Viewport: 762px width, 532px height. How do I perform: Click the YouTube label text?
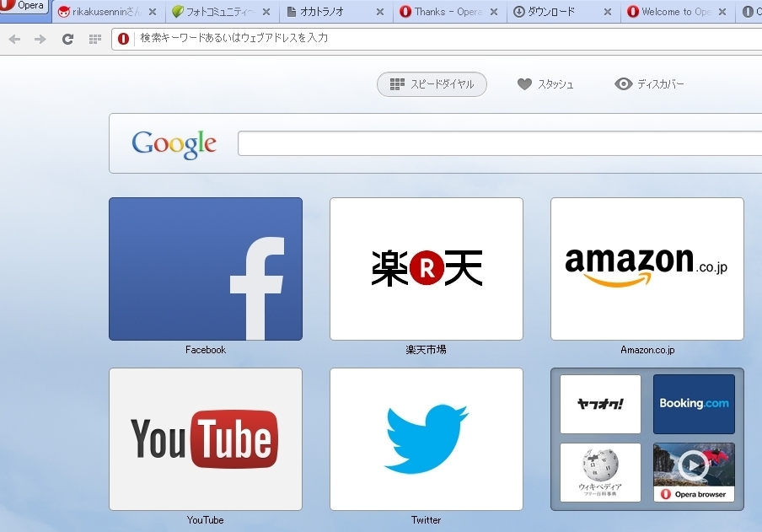206,520
